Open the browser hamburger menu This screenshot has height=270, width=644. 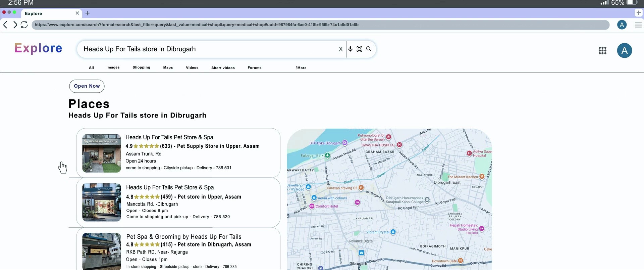coord(638,25)
